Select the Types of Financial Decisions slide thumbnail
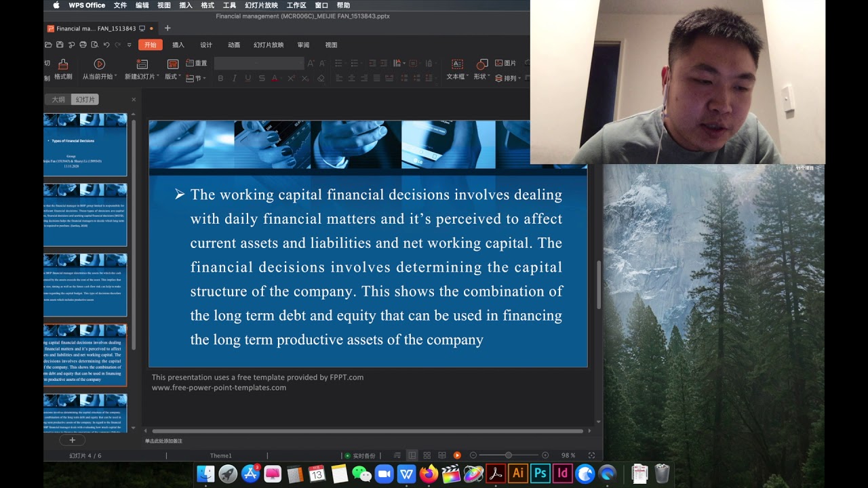This screenshot has height=488, width=868. pyautogui.click(x=85, y=145)
